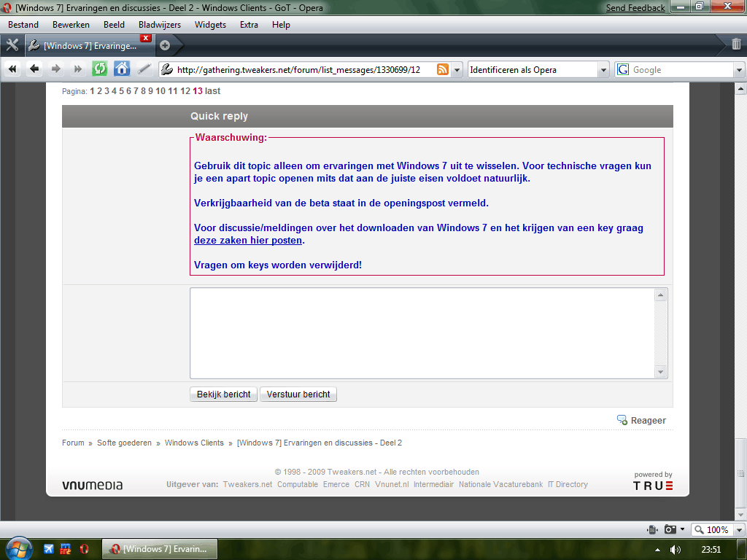Open the Widgets menu
The image size is (747, 560).
click(210, 25)
